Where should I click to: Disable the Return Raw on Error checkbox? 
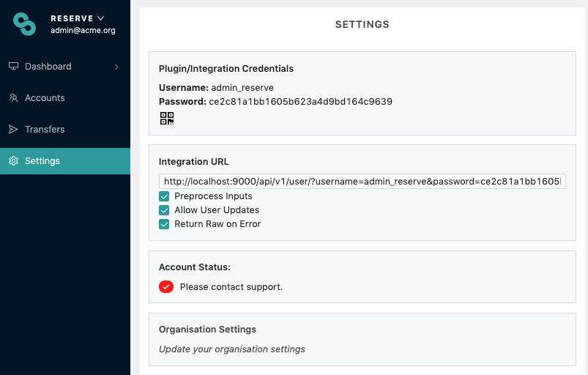(x=165, y=224)
